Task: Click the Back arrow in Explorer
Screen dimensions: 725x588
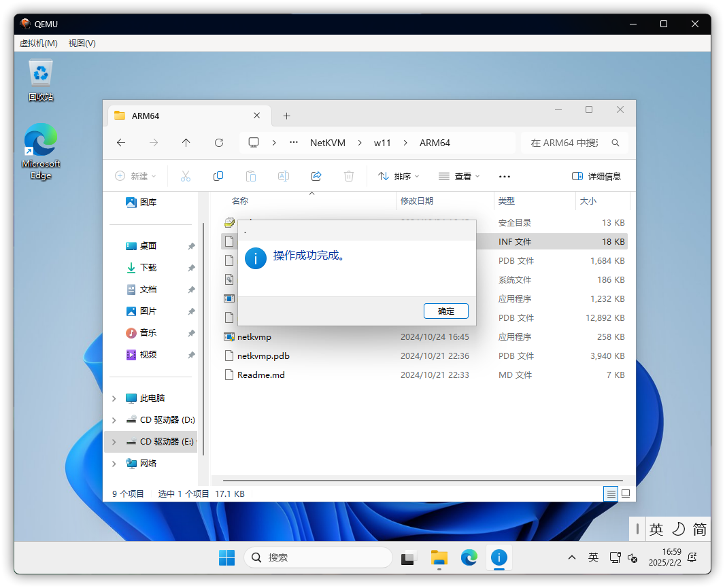Action: (x=121, y=143)
